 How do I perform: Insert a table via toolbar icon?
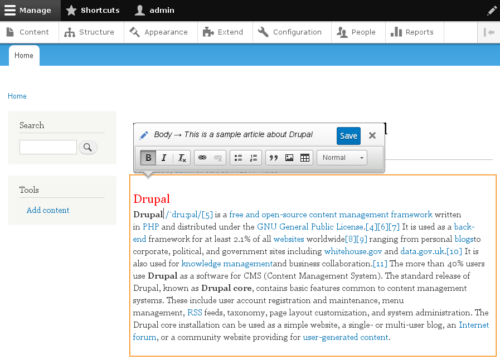coord(305,158)
